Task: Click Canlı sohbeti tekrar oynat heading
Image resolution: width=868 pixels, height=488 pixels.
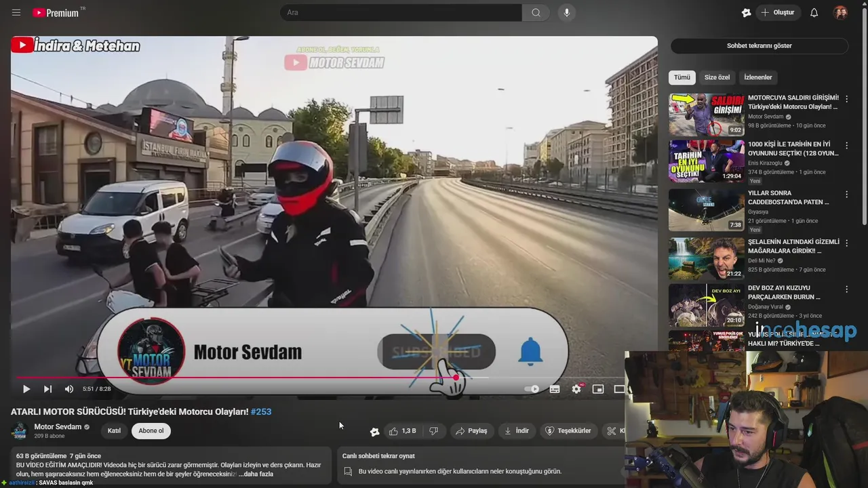Action: [x=378, y=456]
